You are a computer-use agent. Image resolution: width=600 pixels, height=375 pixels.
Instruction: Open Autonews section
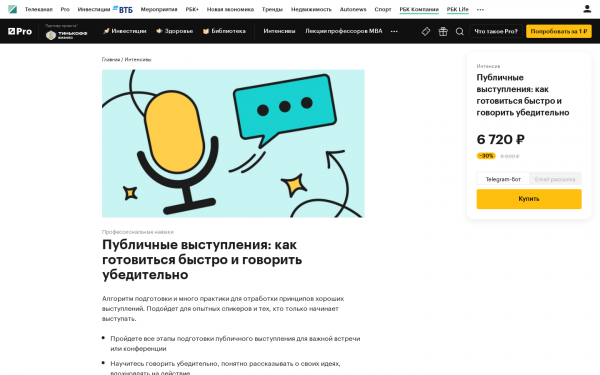click(353, 9)
